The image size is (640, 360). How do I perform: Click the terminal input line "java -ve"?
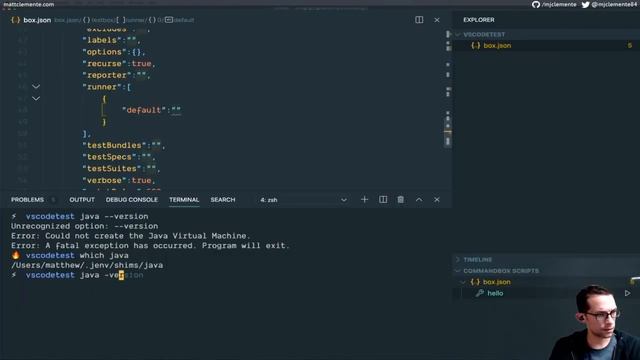tap(102, 275)
